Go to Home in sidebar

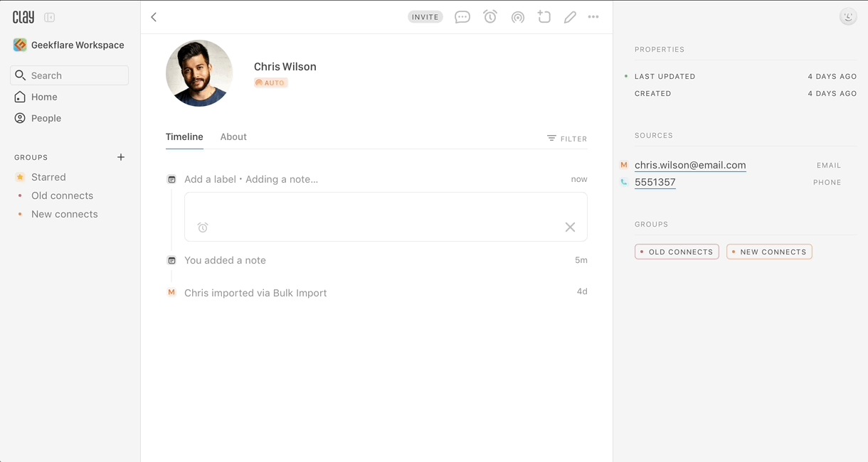point(36,97)
